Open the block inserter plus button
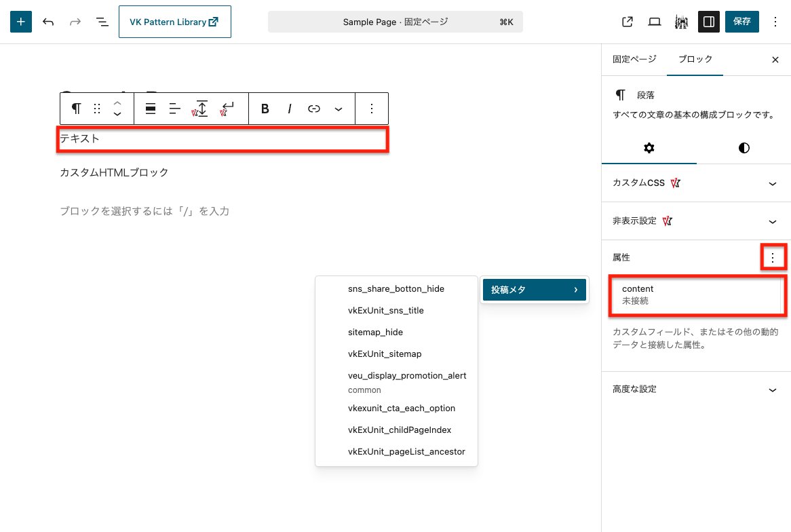791x532 pixels. click(x=20, y=22)
